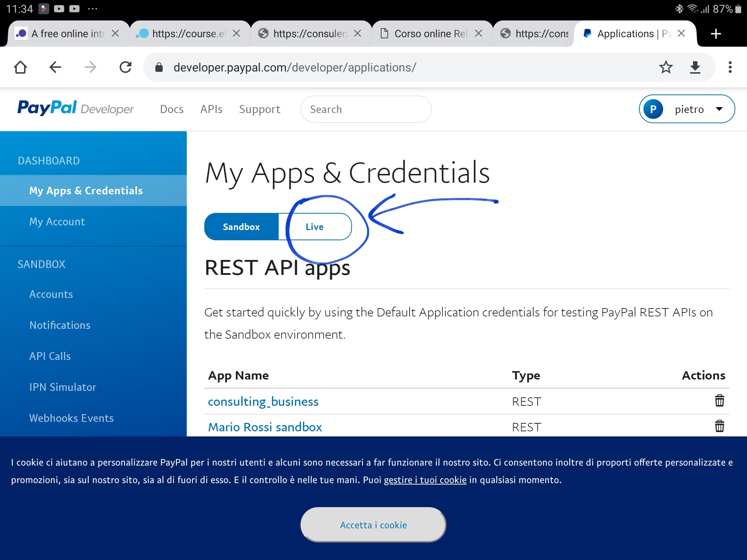
Task: Tap REST type for Mario Rossi sandbox
Action: (x=526, y=427)
